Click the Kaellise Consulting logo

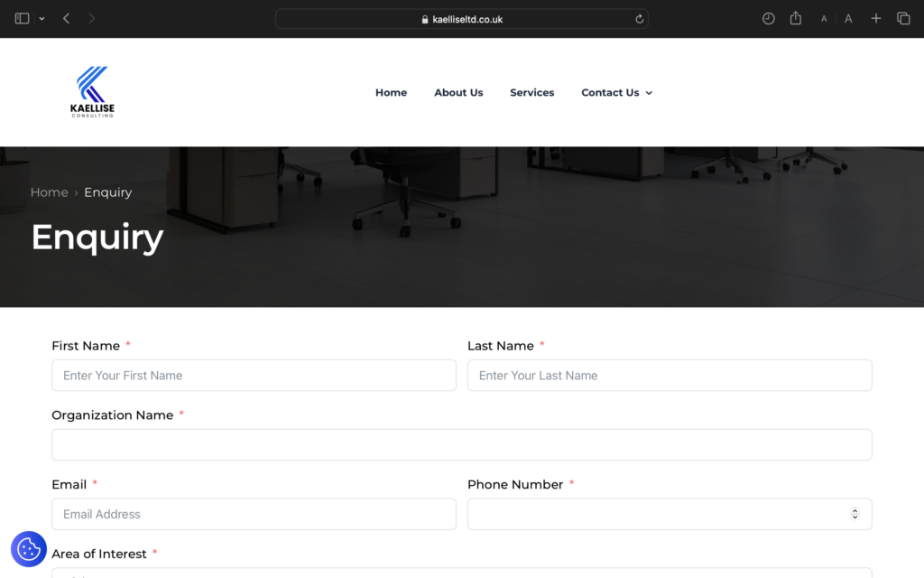91,91
